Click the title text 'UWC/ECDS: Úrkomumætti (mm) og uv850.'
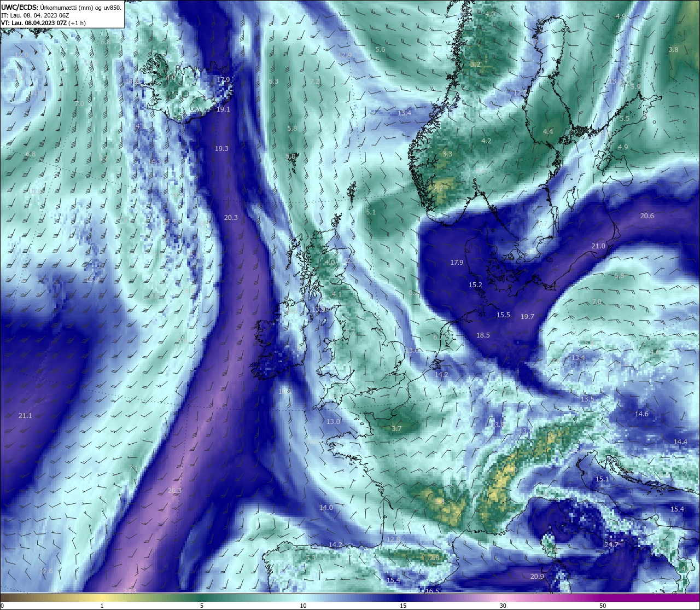Image resolution: width=700 pixels, height=610 pixels. pyautogui.click(x=61, y=7)
